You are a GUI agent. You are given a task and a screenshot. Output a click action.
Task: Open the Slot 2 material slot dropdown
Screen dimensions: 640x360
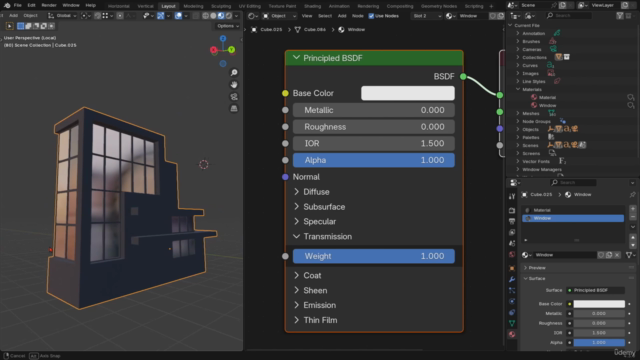tap(427, 16)
